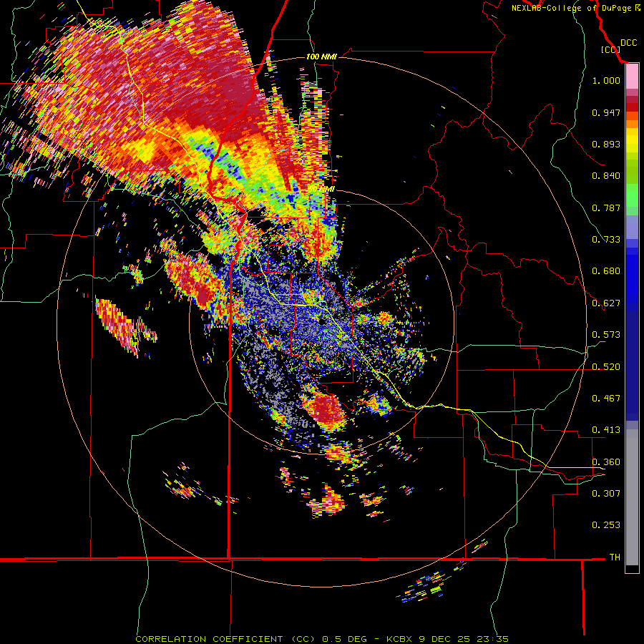Click the DCC product label
Screen dimensions: 644x644
tap(628, 43)
